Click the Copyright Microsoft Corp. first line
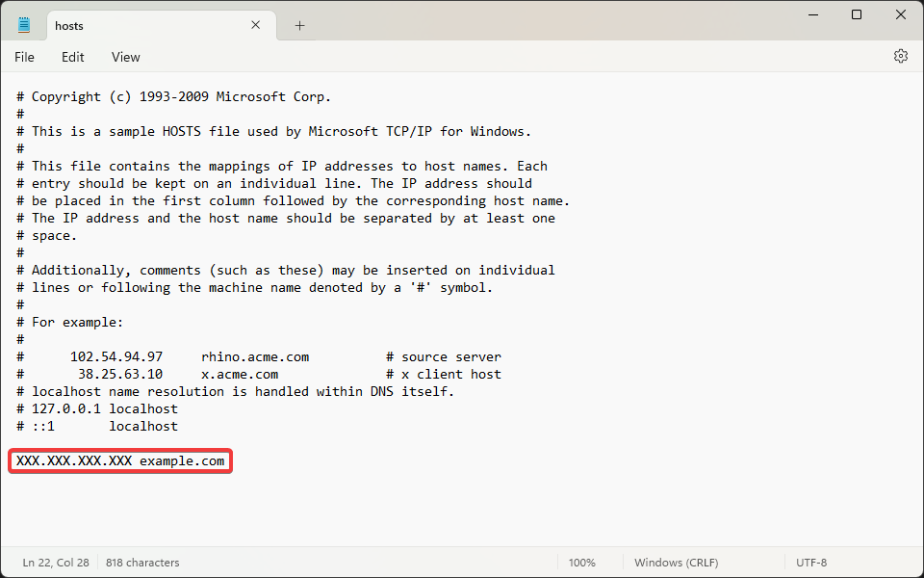The image size is (924, 578). (x=181, y=96)
